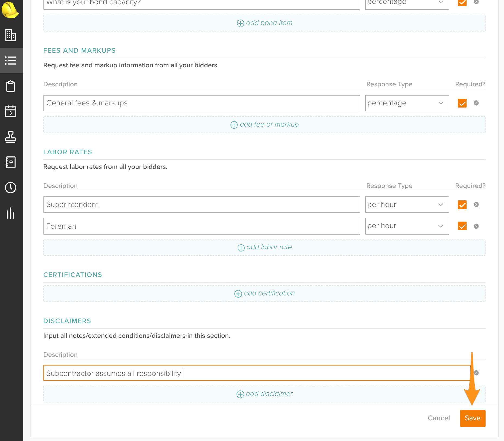This screenshot has height=441, width=504.
Task: Open the calendar icon showing 3 events
Action: 11,111
